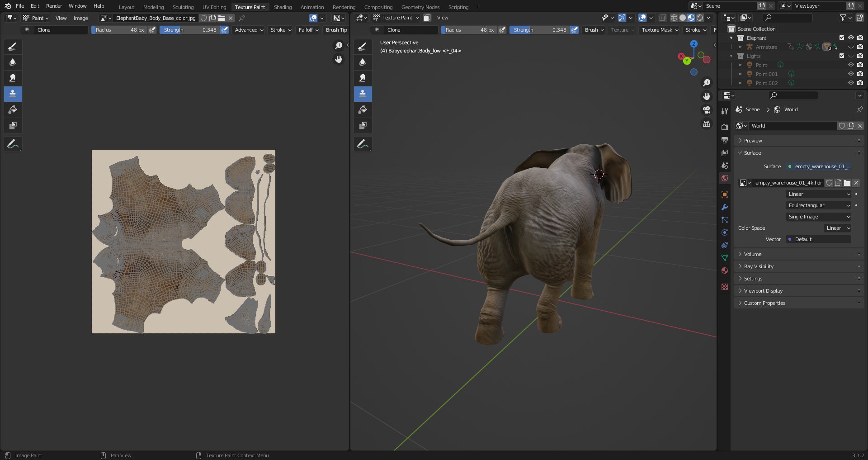The height and width of the screenshot is (460, 868).
Task: Open the Texture checker properties tab
Action: click(x=725, y=287)
